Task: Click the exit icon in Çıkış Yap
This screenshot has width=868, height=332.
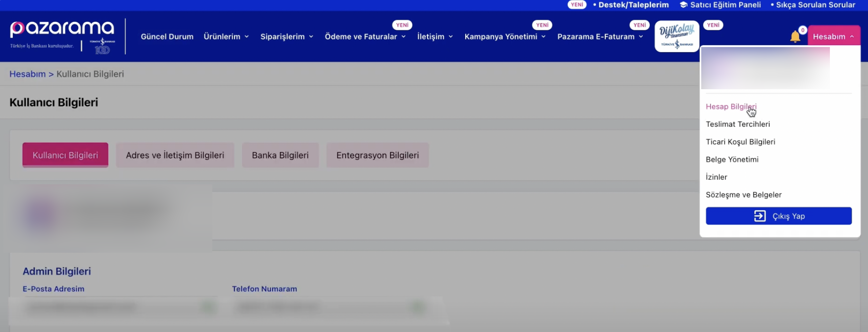Action: [760, 216]
